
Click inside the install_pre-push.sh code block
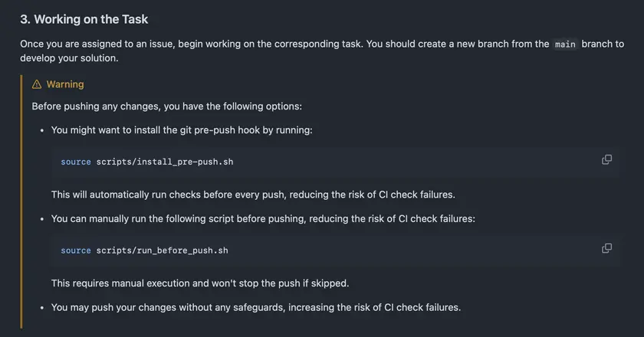click(x=336, y=162)
